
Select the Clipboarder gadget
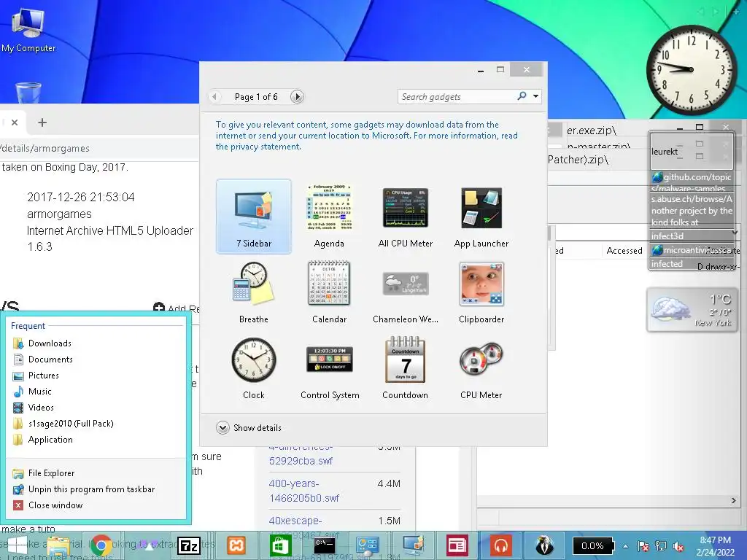point(481,292)
